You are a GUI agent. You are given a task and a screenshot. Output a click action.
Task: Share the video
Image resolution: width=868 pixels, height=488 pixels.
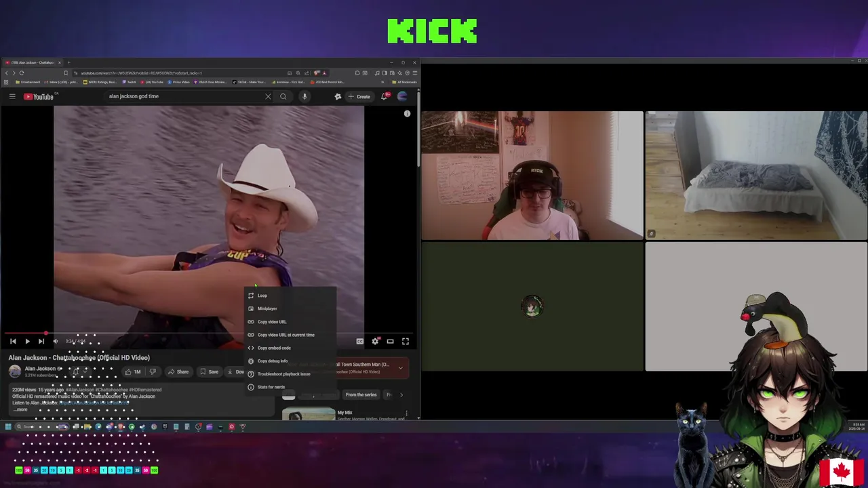click(x=178, y=371)
